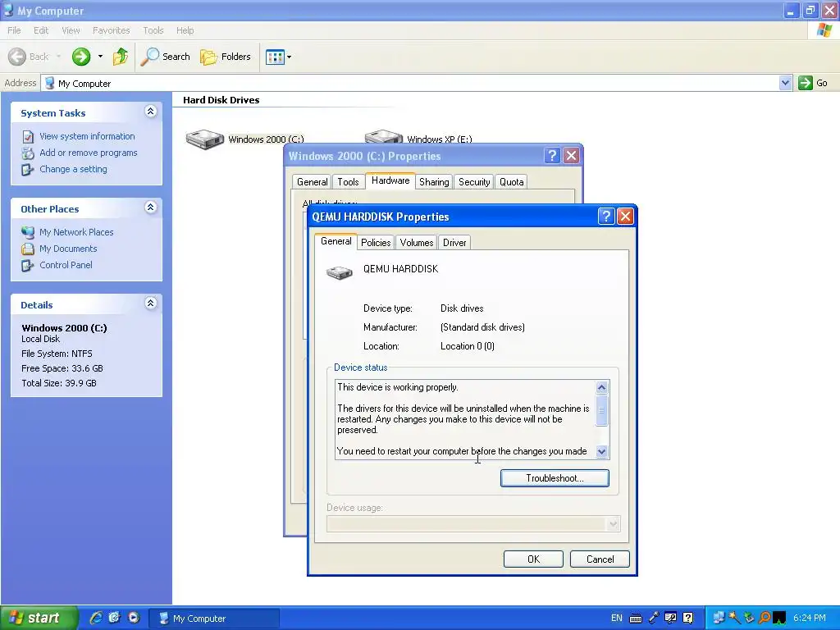The height and width of the screenshot is (630, 840).
Task: Click the green Forward arrow icon
Action: click(x=81, y=57)
